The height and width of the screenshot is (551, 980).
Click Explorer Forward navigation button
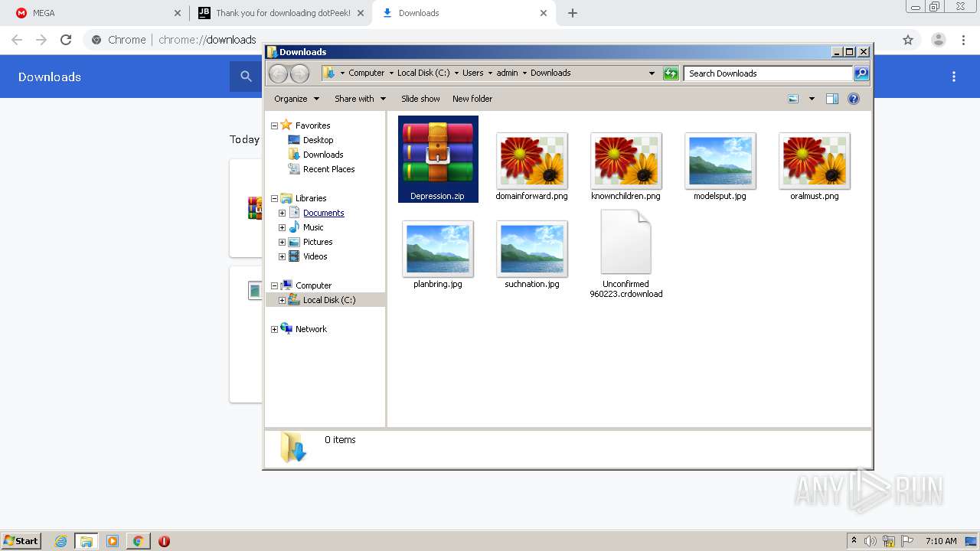(299, 73)
